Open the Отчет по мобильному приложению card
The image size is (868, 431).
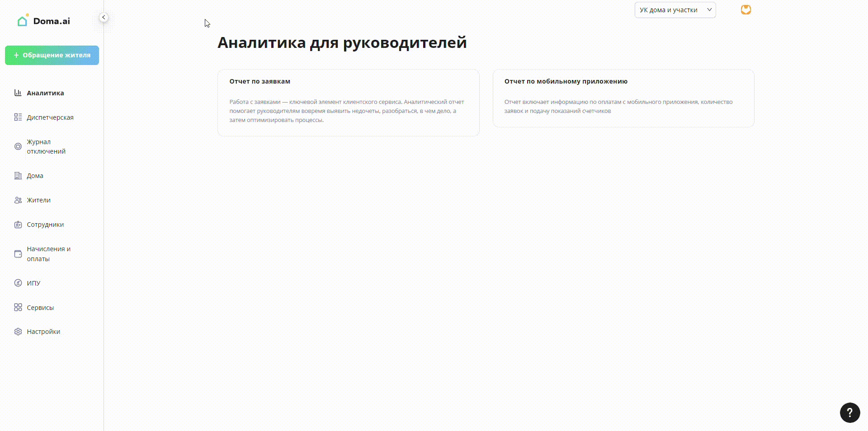click(623, 98)
